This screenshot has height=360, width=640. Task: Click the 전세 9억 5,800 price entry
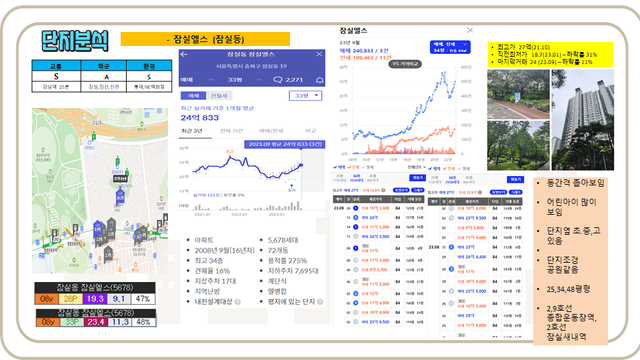tap(472, 228)
